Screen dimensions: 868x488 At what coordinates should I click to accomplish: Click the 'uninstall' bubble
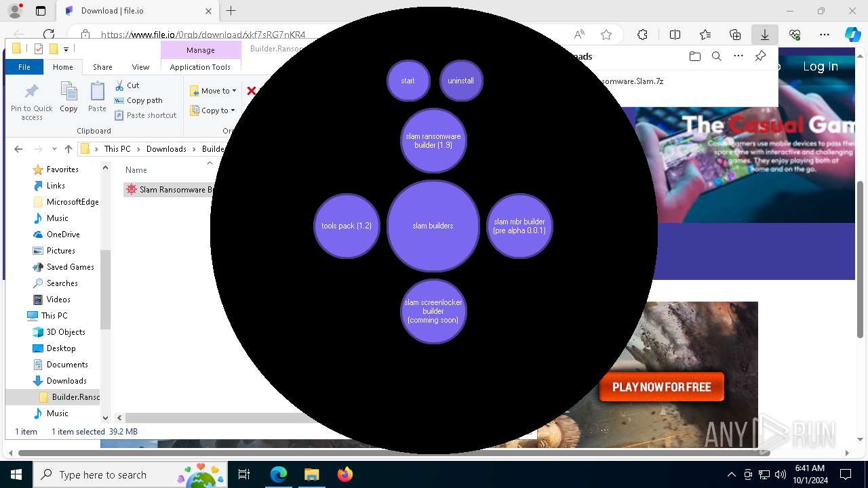coord(461,81)
